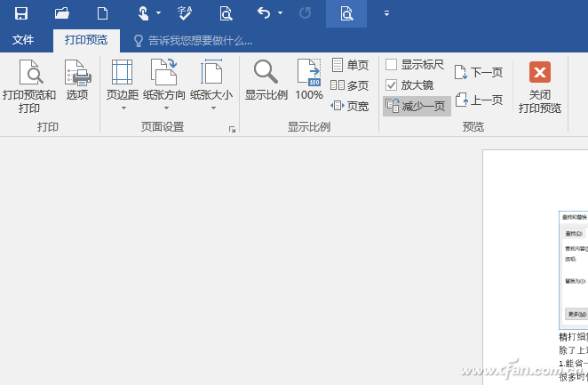Launch the 页面设置 dialog expander
The width and height of the screenshot is (588, 385).
point(232,130)
